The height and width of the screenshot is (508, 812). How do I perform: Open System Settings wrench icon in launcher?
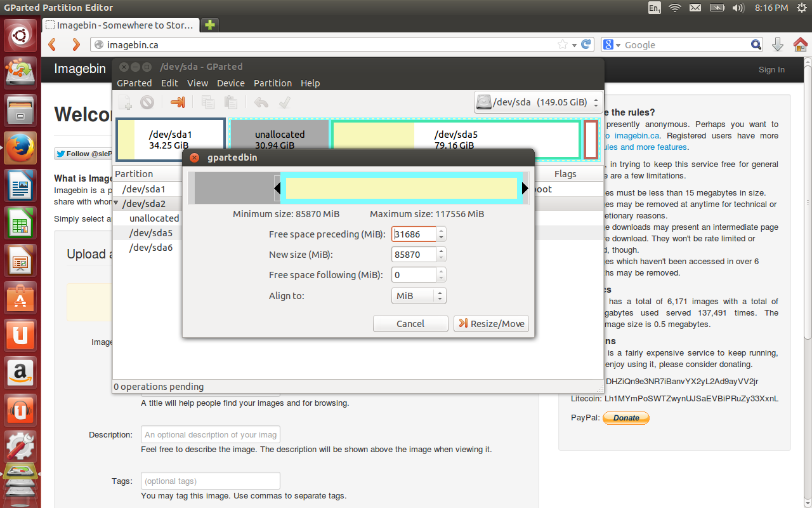pos(20,447)
